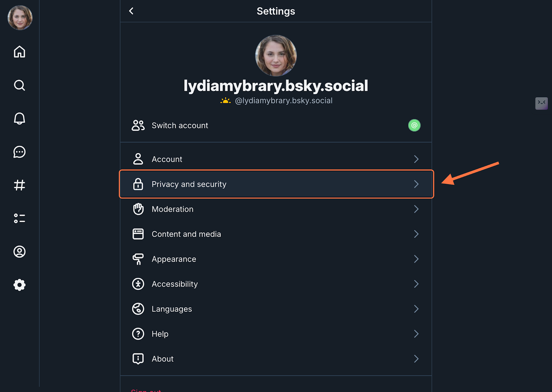The width and height of the screenshot is (552, 392).
Task: Open the Account settings row
Action: [276, 159]
